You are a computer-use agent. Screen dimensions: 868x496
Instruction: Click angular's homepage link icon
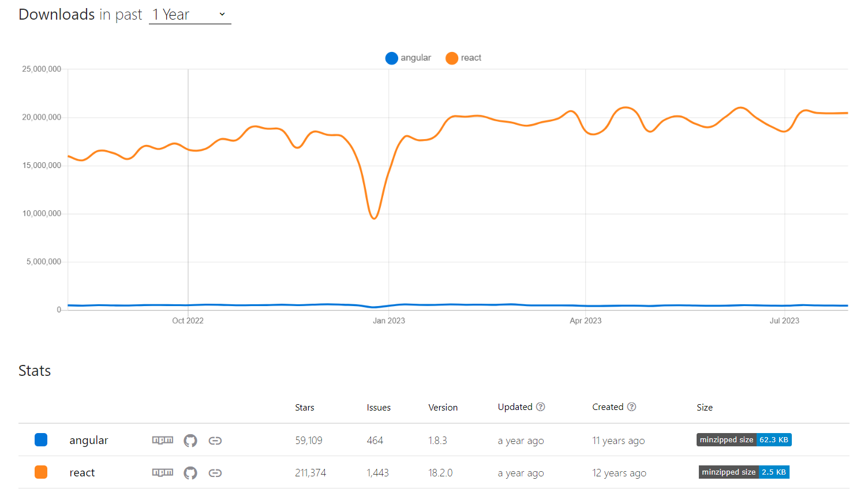[215, 440]
